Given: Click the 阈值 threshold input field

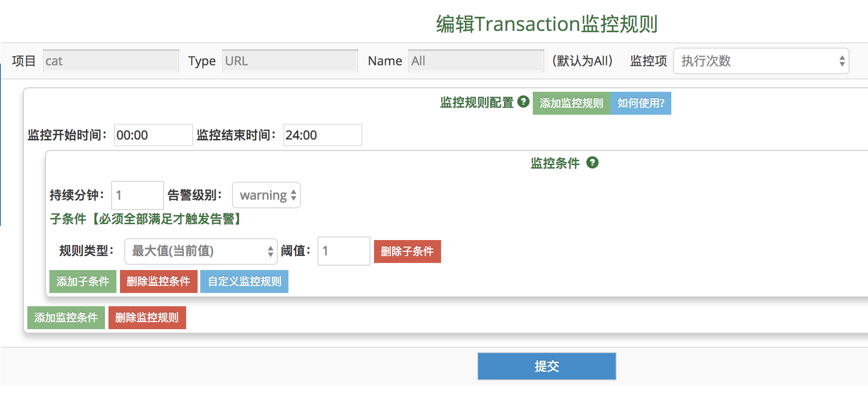Looking at the screenshot, I should pyautogui.click(x=343, y=251).
